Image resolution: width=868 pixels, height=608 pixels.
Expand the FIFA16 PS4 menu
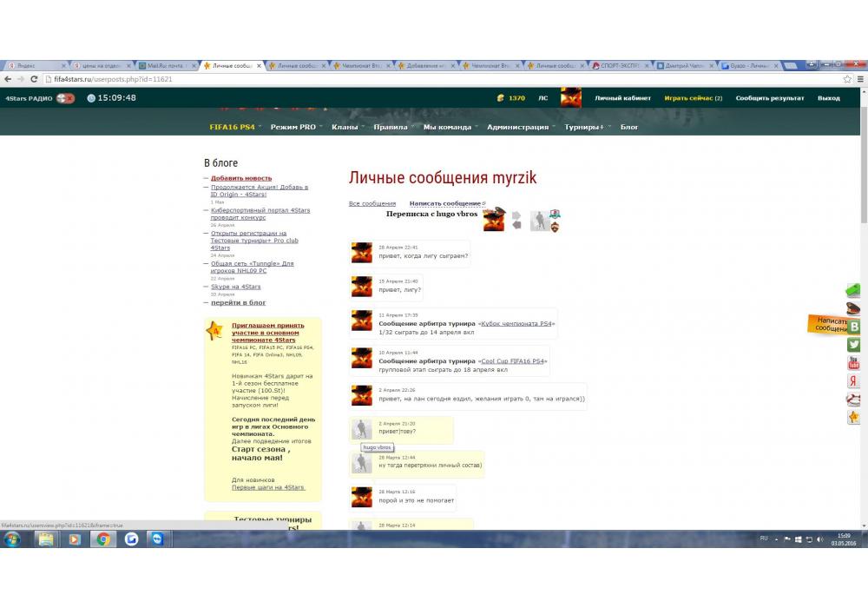pyautogui.click(x=233, y=127)
